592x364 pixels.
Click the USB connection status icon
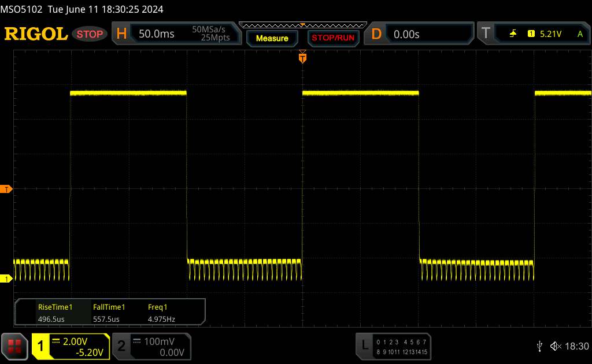click(x=540, y=346)
